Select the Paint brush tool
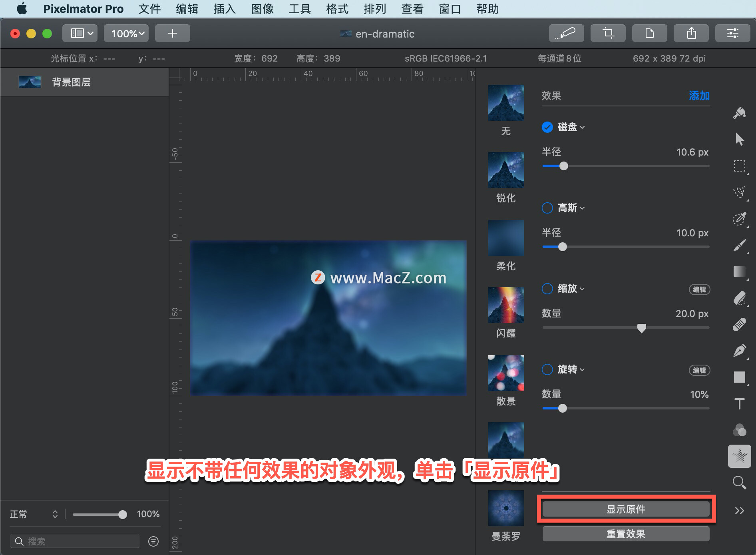This screenshot has width=756, height=555. click(739, 245)
